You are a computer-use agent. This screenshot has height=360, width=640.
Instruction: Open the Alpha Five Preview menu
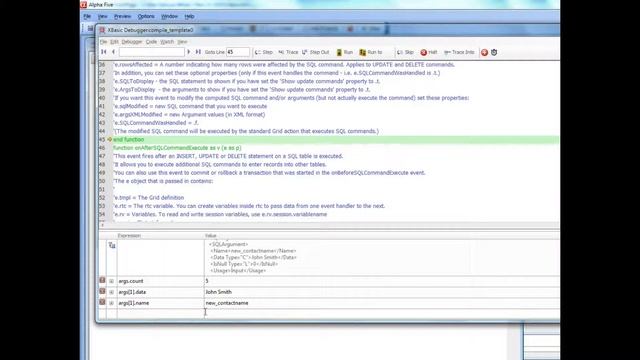point(122,16)
